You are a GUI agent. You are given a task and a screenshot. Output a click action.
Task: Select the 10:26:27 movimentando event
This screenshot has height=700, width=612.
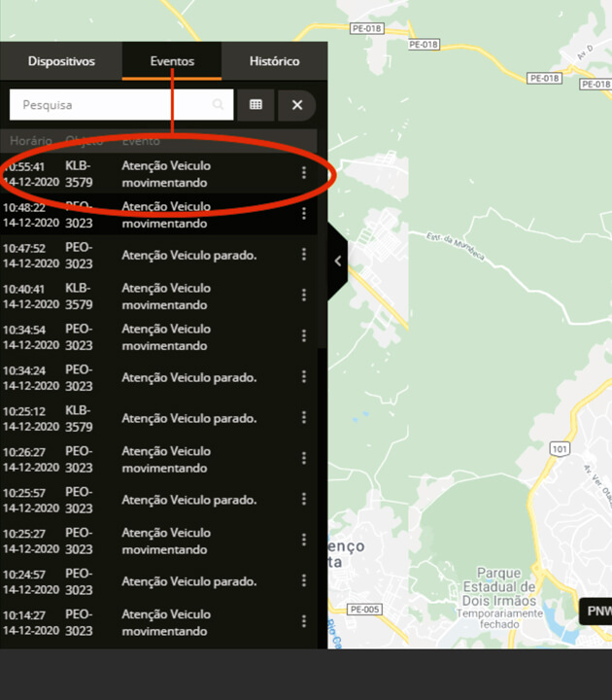(158, 459)
